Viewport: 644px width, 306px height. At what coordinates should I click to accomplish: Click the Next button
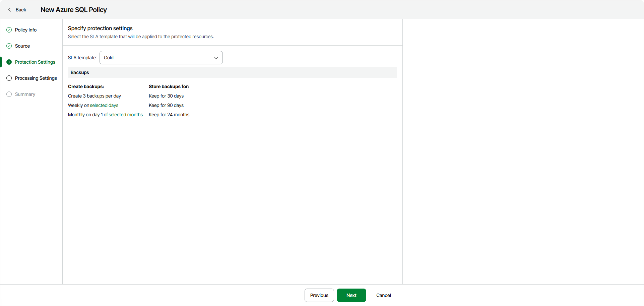[351, 295]
